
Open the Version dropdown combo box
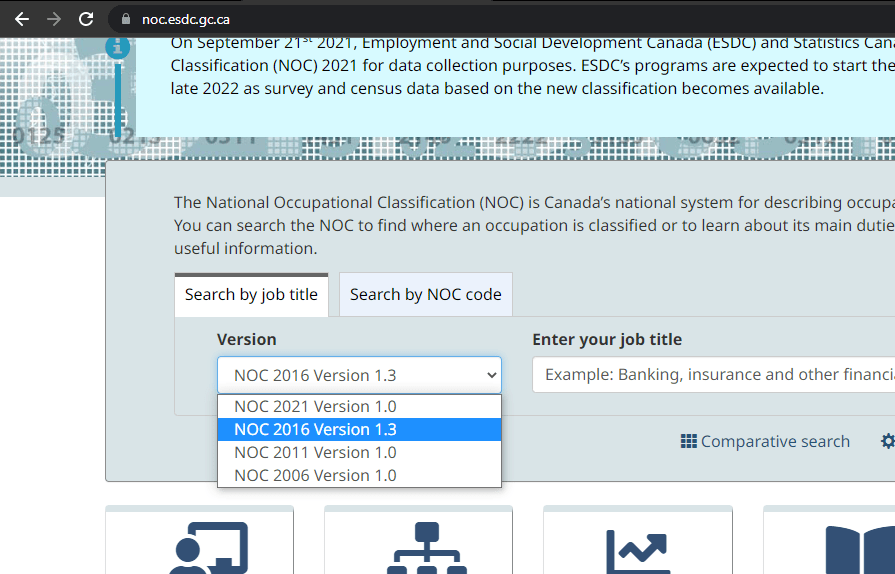coord(360,375)
